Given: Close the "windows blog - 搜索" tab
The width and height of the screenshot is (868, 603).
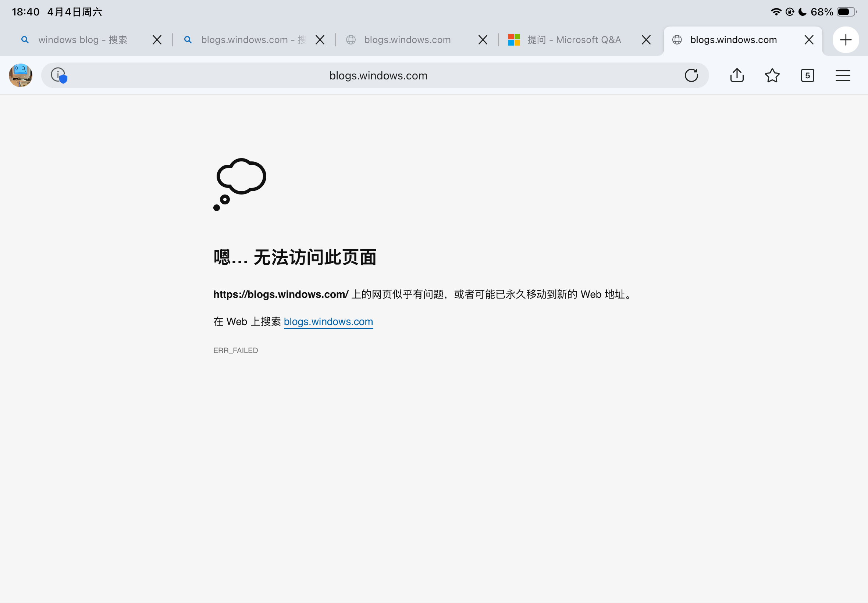Looking at the screenshot, I should [x=157, y=40].
